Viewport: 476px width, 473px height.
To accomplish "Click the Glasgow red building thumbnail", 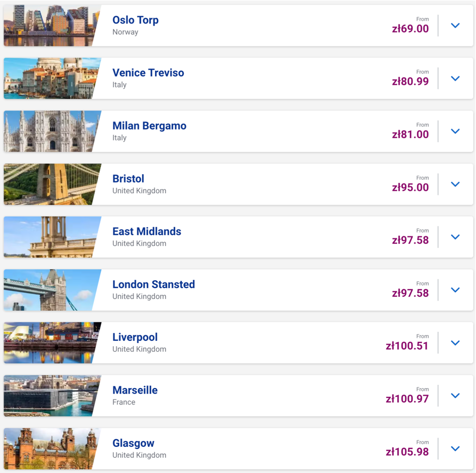I will tap(50, 449).
